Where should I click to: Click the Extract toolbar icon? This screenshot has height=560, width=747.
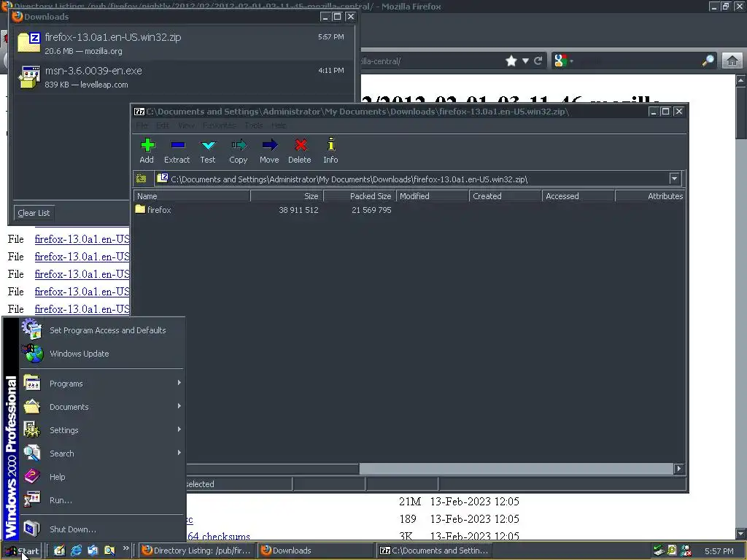177,150
